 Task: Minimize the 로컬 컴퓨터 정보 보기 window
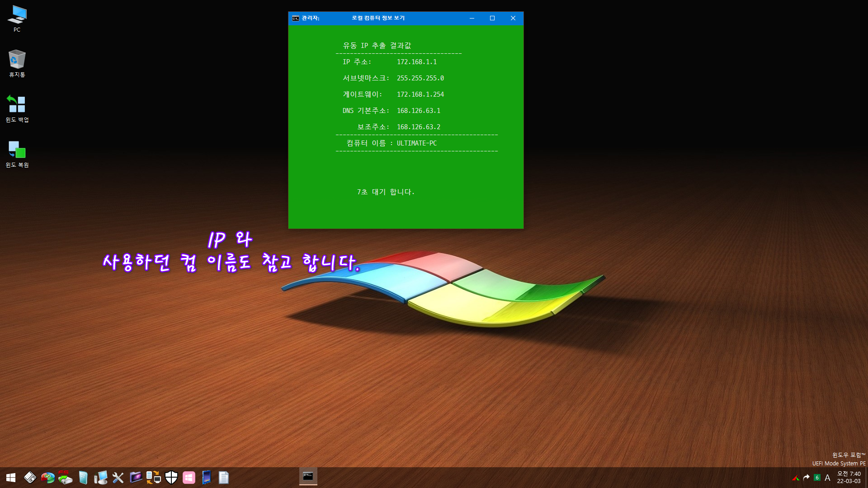tap(472, 18)
